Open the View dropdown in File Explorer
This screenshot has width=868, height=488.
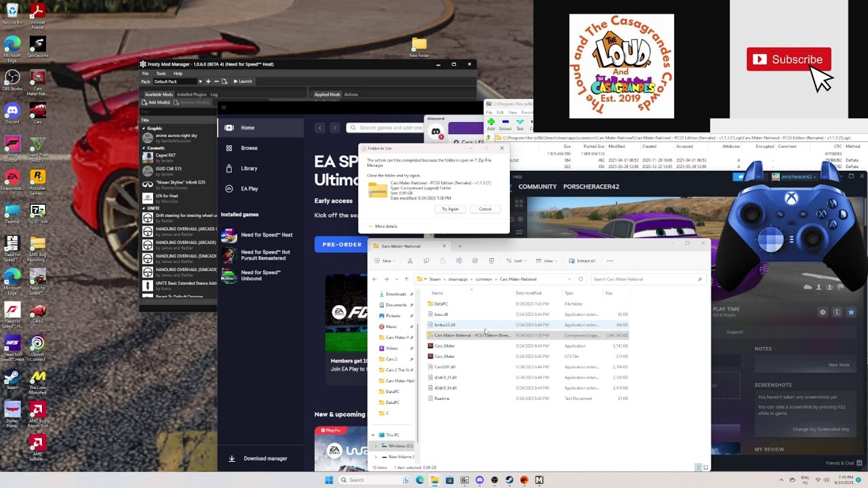[x=548, y=261]
